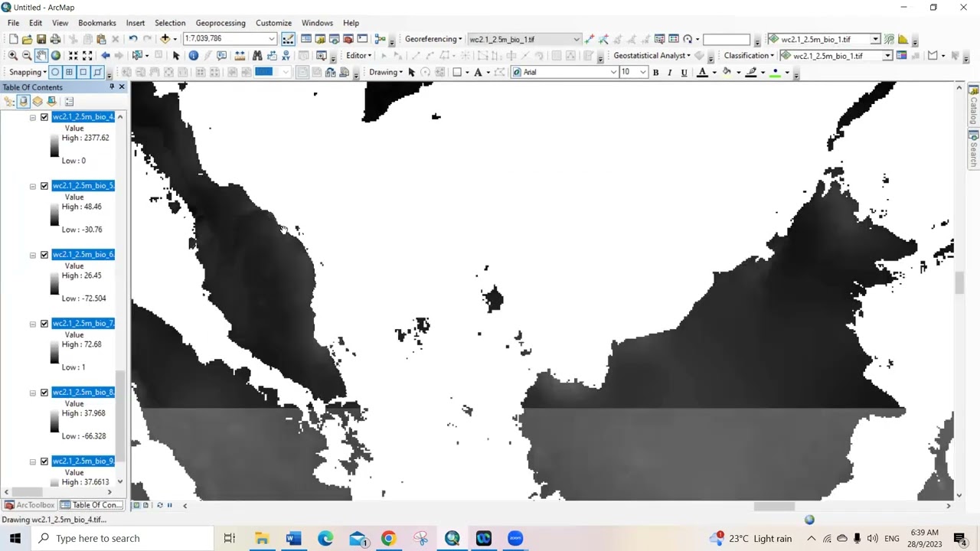The image size is (980, 551).
Task: Open the Drawing dropdown menu
Action: point(387,73)
